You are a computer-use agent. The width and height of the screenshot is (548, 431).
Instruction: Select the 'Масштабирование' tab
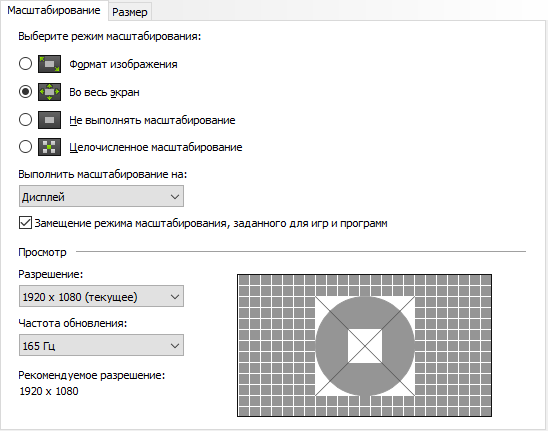coord(54,10)
